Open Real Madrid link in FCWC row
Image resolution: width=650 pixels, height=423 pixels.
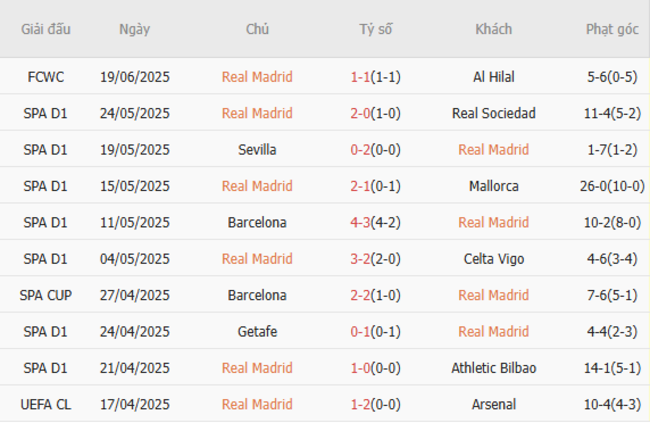tap(257, 77)
